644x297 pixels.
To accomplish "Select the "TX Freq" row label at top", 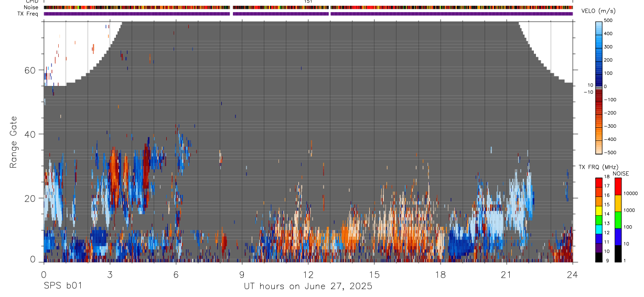I will click(x=28, y=14).
